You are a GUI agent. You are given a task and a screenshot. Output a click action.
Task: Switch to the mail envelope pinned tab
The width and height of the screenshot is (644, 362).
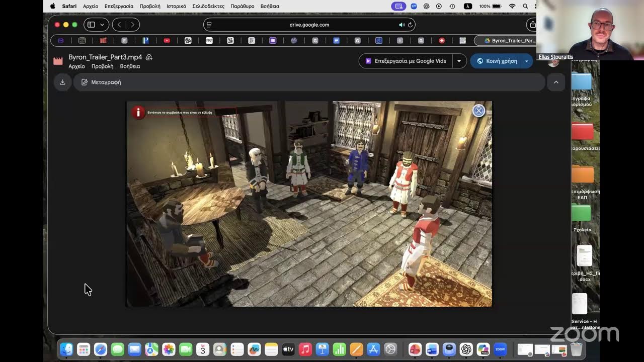coord(61,40)
